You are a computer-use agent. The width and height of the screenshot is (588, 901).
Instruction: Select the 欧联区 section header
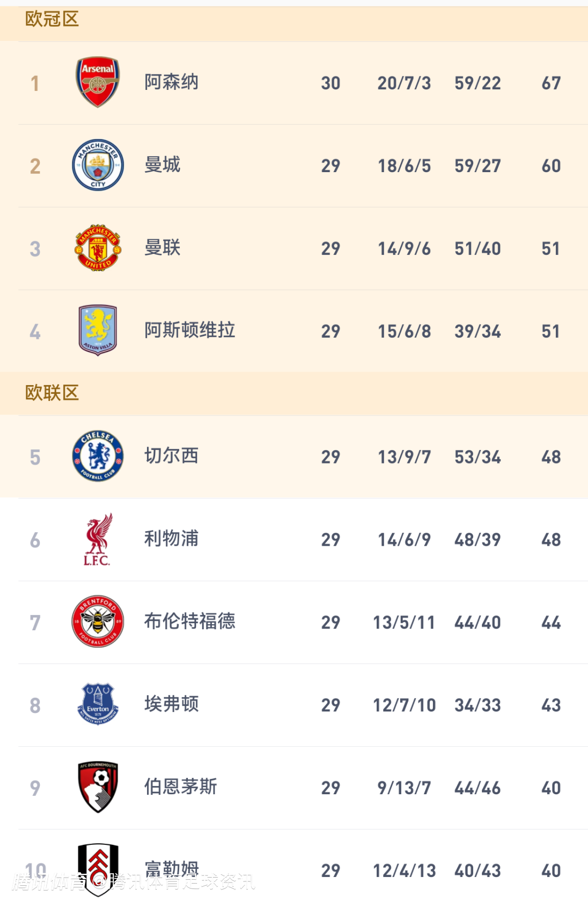[x=52, y=393]
